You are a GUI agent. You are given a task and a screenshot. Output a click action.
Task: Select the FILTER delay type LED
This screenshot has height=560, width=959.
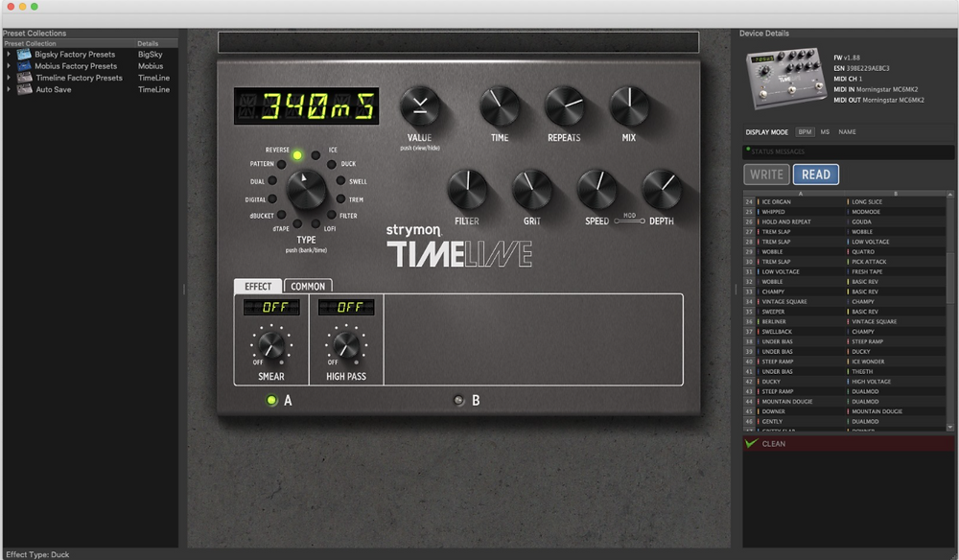pos(331,215)
